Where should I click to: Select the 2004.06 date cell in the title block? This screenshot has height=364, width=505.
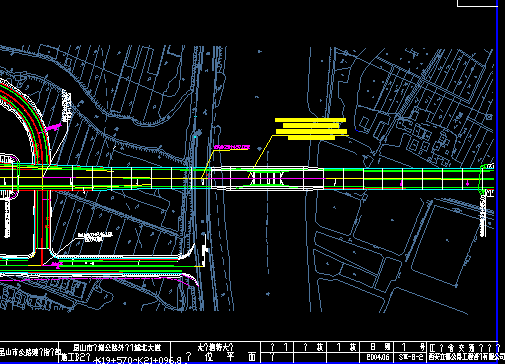[x=378, y=357]
